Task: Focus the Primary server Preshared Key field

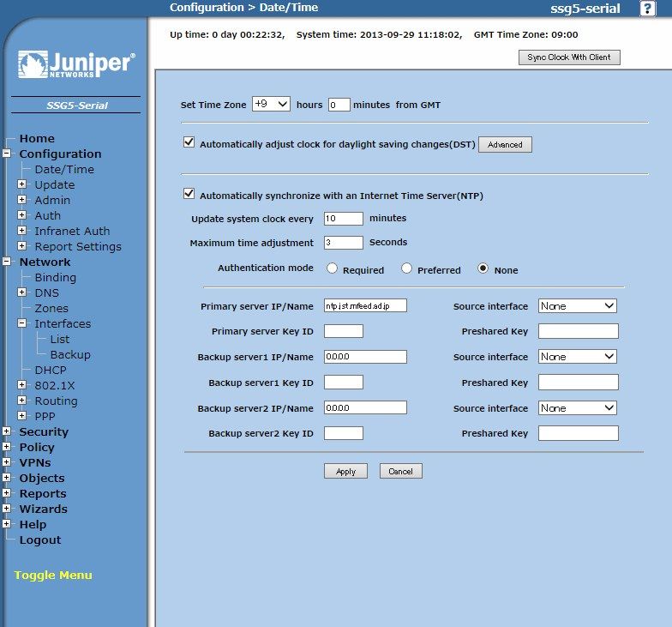Action: point(578,331)
